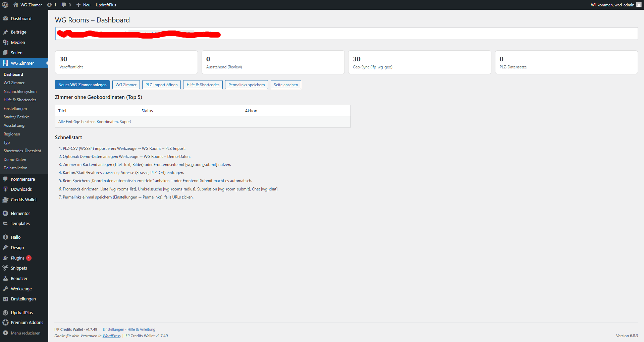Click Neues WG-Zimmer anlegen button
This screenshot has width=644, height=342.
(82, 85)
